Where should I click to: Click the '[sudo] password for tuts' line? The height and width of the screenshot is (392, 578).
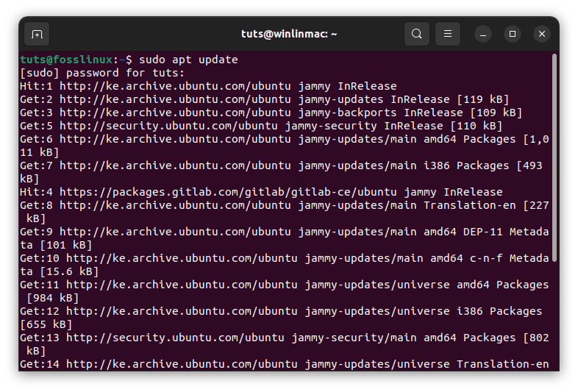(102, 73)
